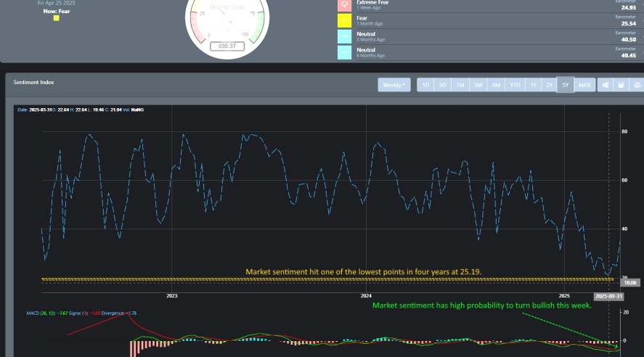Click the gauge value box 035.37
Viewport: 644px width, 357px height.
pyautogui.click(x=227, y=46)
